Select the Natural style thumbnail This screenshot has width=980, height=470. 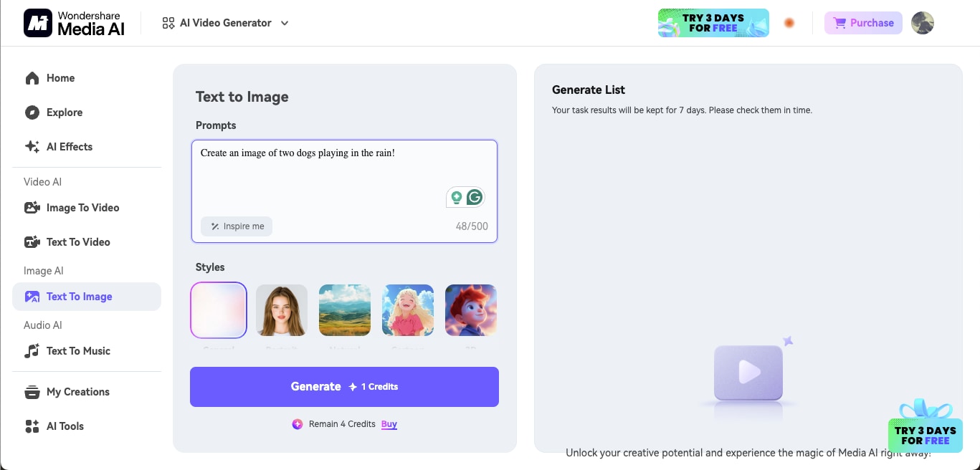coord(344,310)
